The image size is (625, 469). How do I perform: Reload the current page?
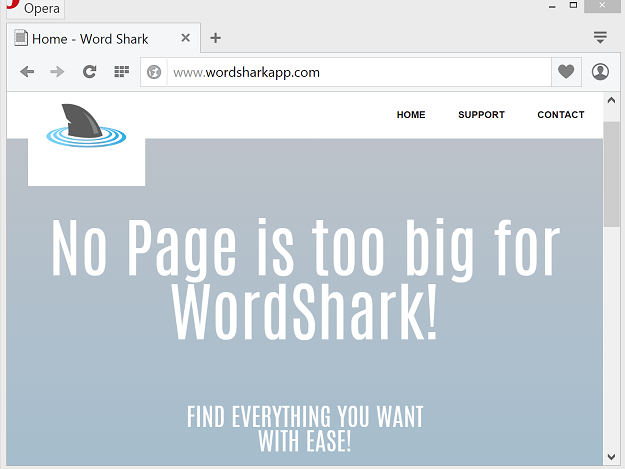coord(89,72)
